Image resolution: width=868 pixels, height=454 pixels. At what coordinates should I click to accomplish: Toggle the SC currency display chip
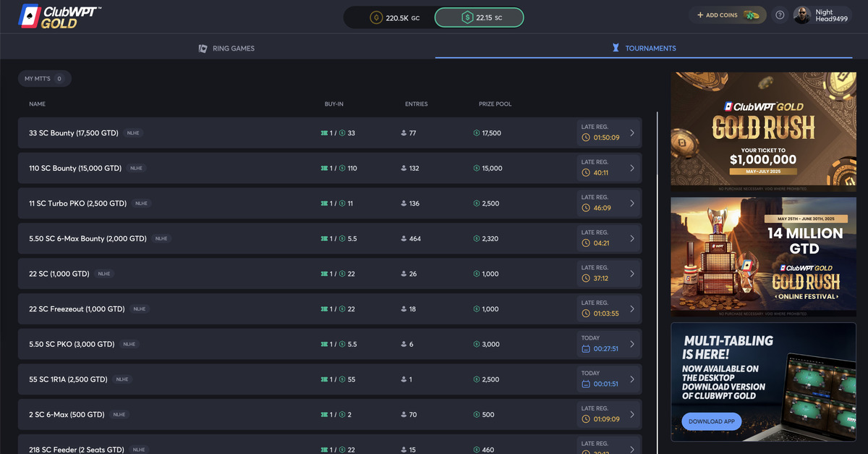(x=479, y=18)
